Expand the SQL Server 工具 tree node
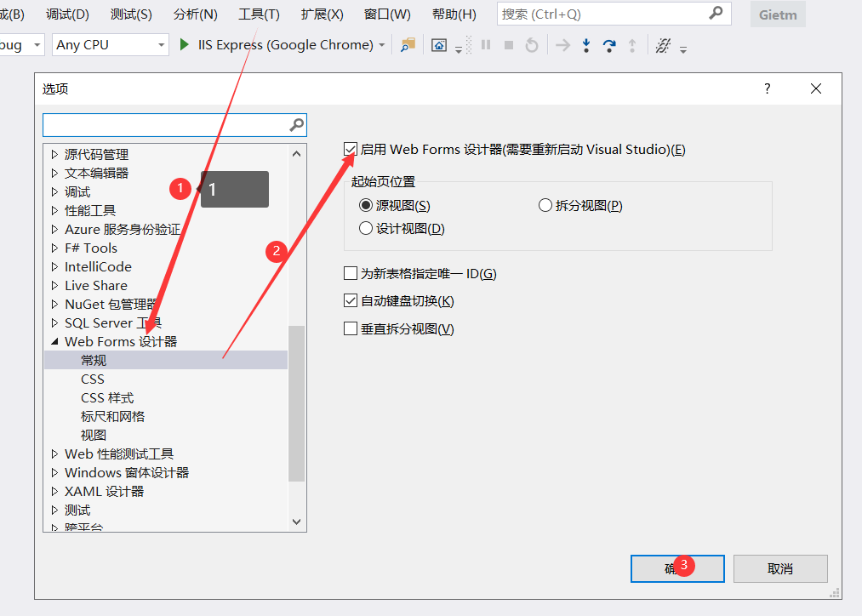Viewport: 862px width, 616px height. (x=55, y=322)
